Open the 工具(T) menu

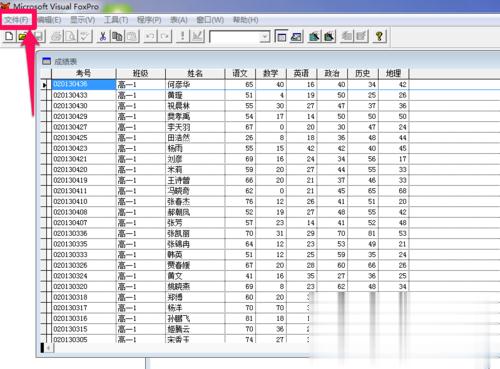(116, 20)
